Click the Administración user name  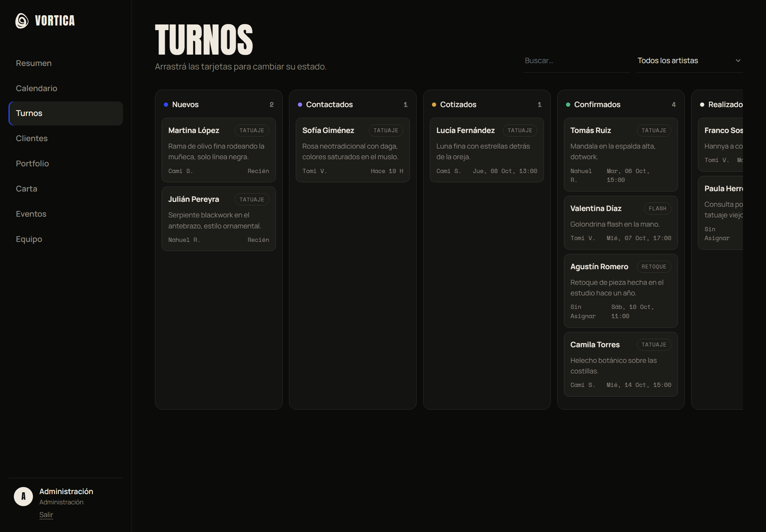point(66,491)
